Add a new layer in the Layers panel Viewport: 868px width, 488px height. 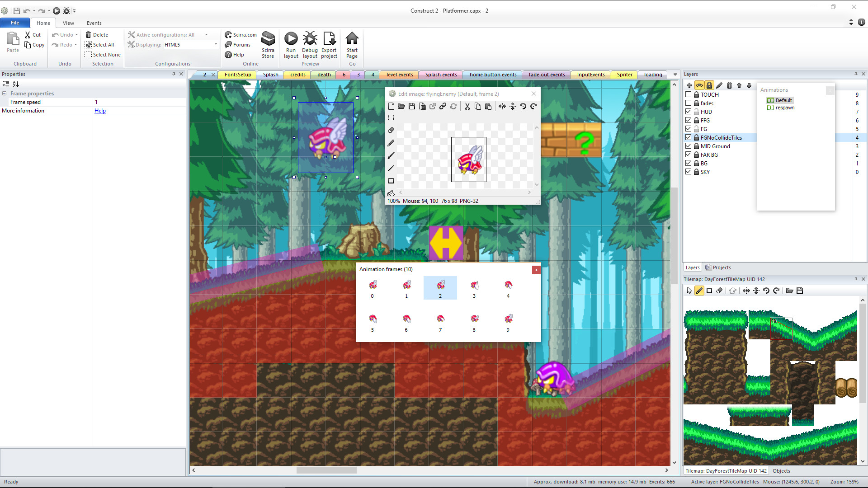coord(689,85)
